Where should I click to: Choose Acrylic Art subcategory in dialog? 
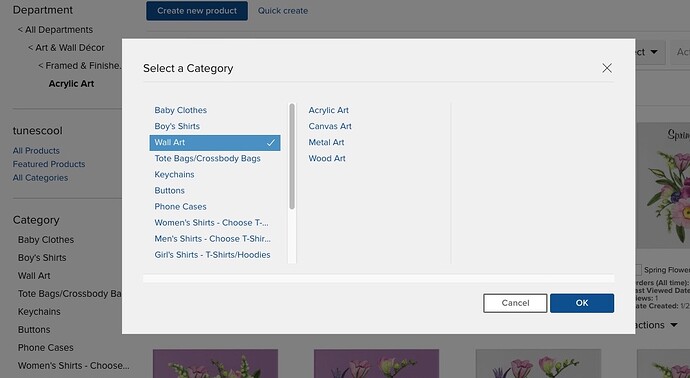click(x=328, y=110)
